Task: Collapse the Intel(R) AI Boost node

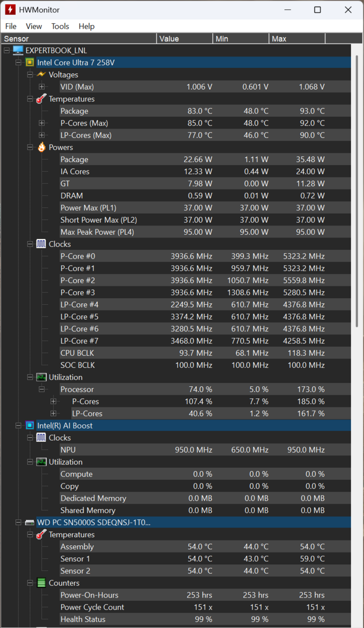Action: click(x=18, y=426)
